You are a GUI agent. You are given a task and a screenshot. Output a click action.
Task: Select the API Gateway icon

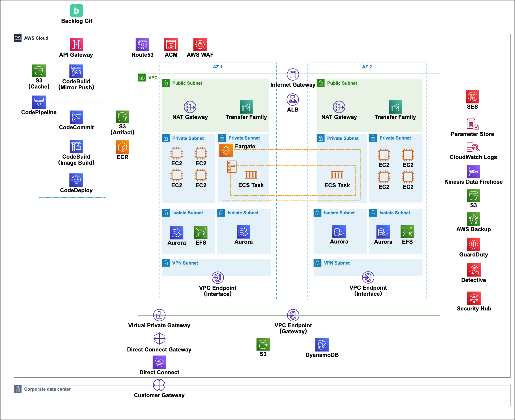click(76, 45)
